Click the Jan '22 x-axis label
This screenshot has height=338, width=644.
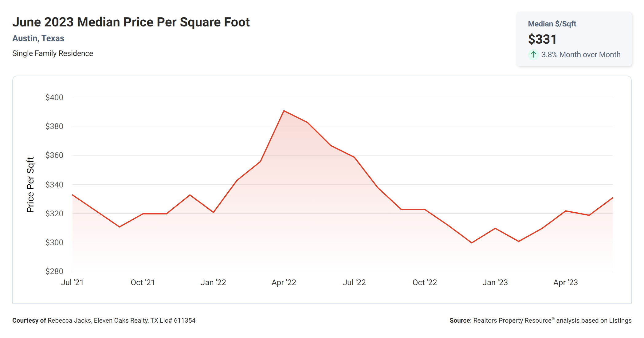tap(213, 282)
